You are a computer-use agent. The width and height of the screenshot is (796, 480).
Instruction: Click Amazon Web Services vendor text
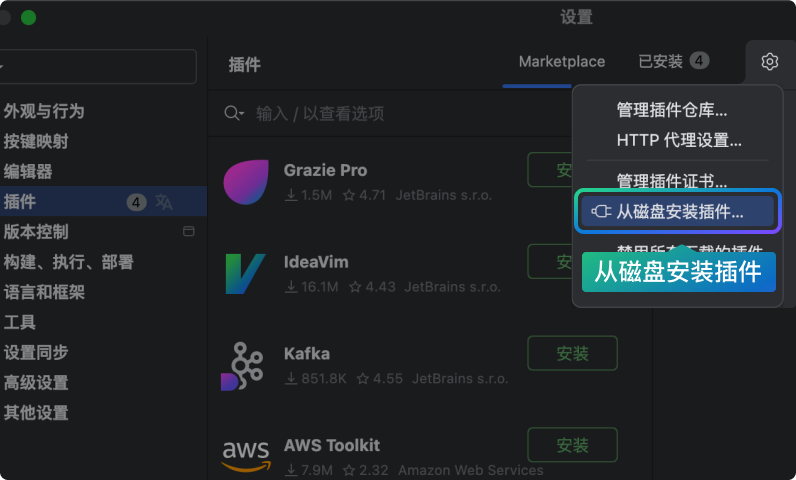471,470
